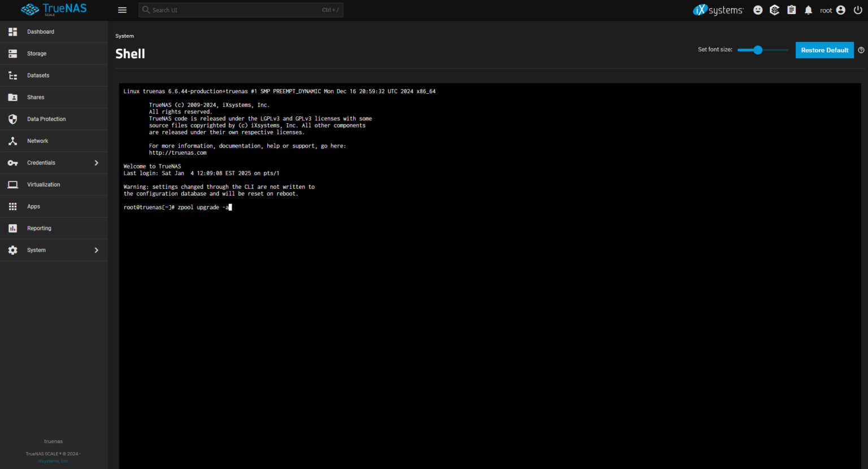Toggle the sidebar with the hamburger icon
The image size is (868, 469).
pos(122,10)
